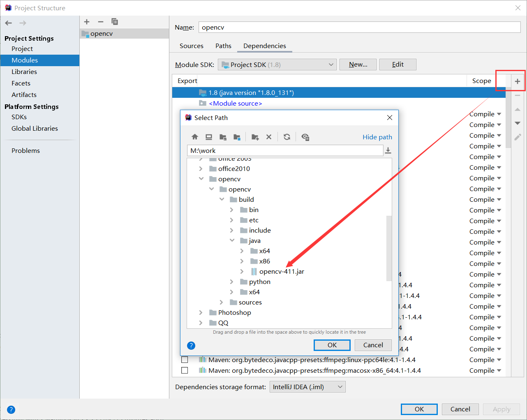Navigate back in Project Structure

click(x=9, y=23)
